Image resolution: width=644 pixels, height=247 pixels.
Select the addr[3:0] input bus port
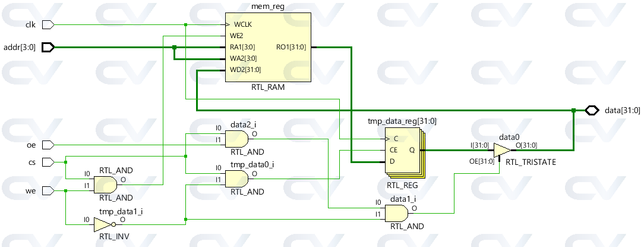[49, 47]
